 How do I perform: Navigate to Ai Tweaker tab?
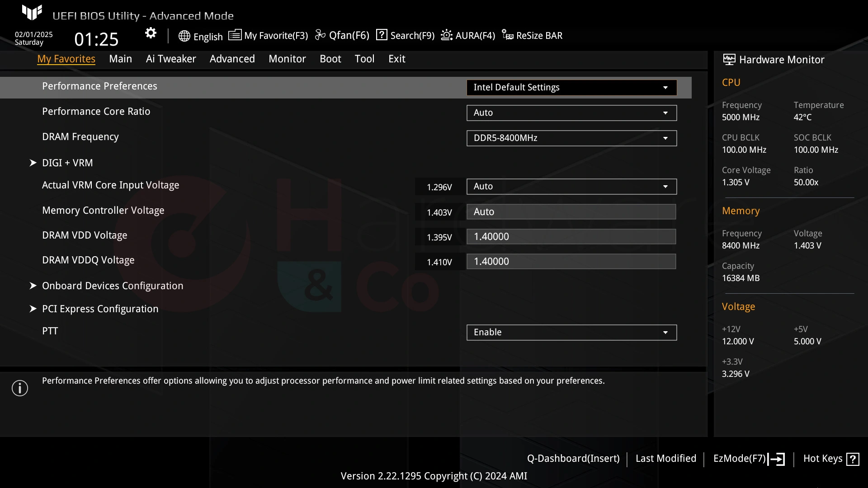(171, 58)
